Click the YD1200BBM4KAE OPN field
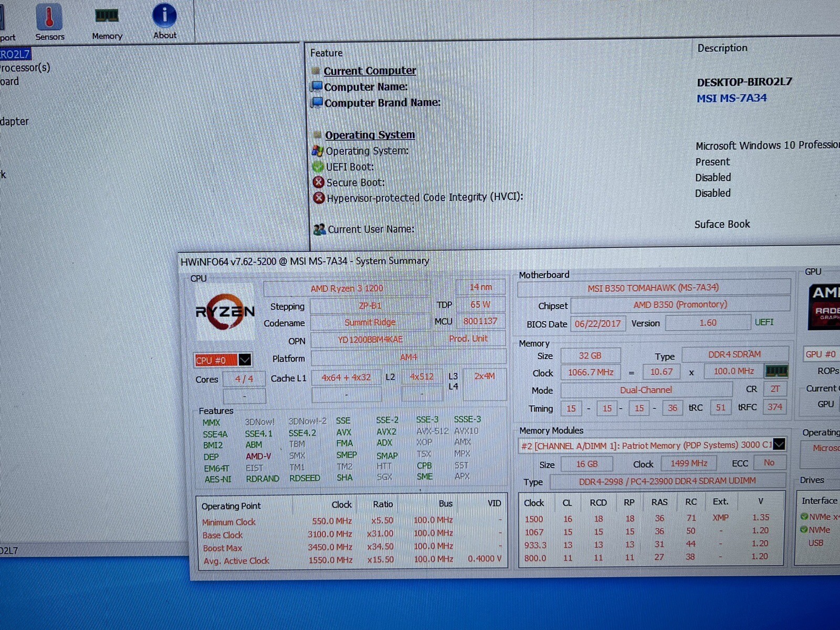The image size is (840, 630). (x=370, y=340)
